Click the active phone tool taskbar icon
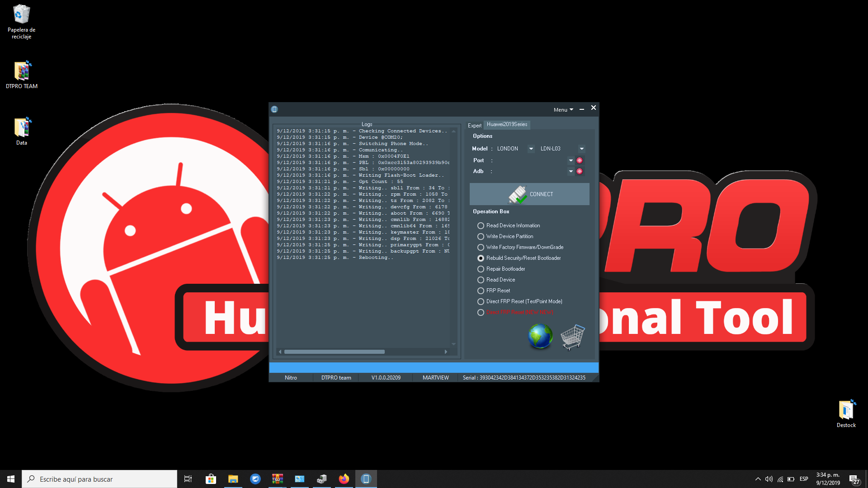Screen dimensions: 868x488 (x=366, y=479)
